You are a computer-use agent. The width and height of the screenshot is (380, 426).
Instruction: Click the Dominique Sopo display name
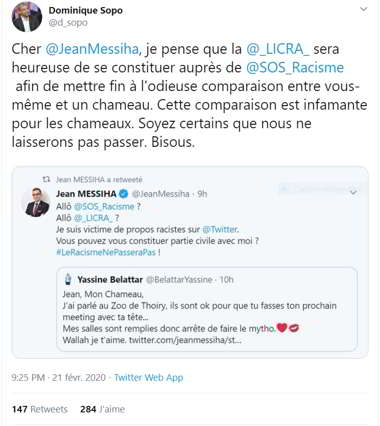point(86,10)
